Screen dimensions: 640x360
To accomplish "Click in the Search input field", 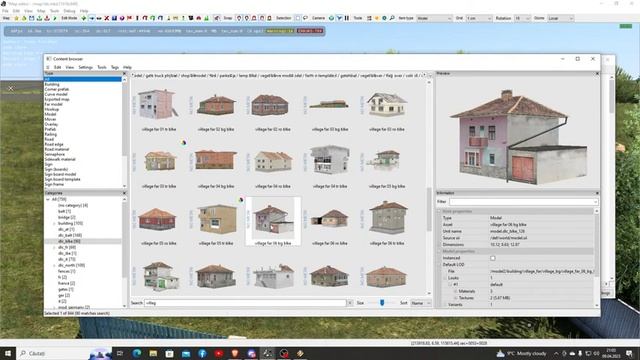I will [245, 303].
